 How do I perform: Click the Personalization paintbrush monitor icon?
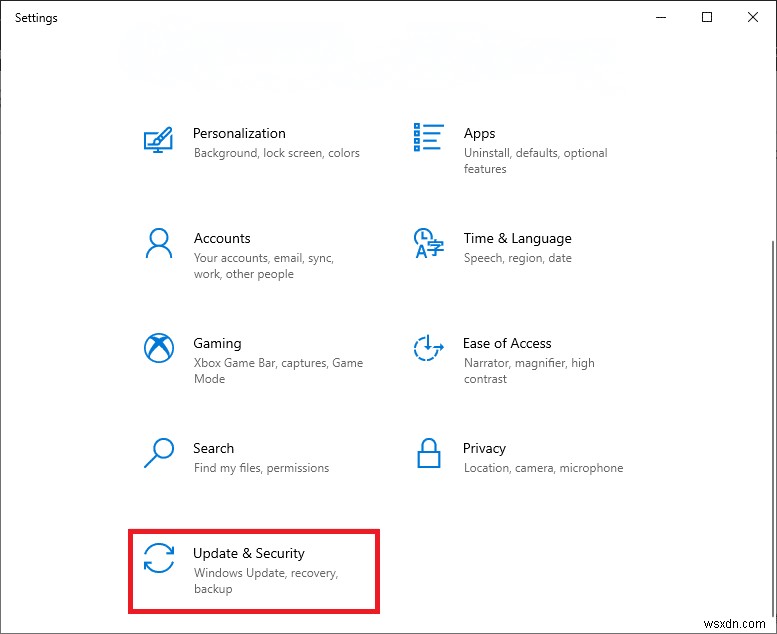[159, 140]
